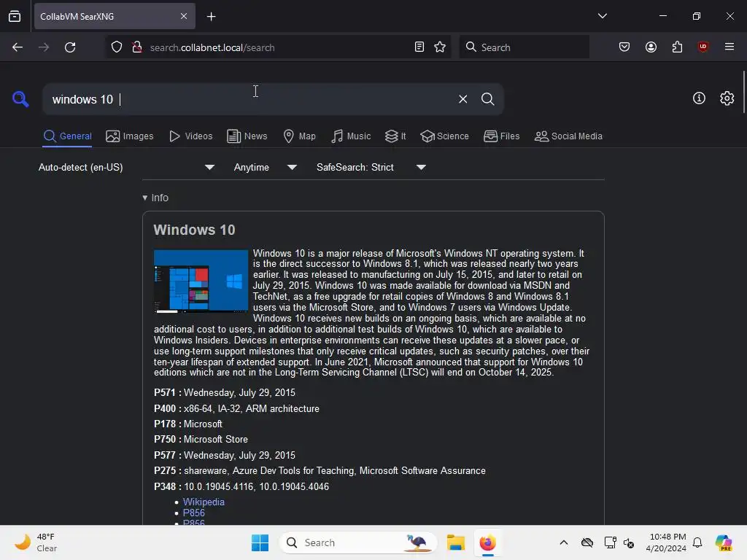This screenshot has height=560, width=747.
Task: Click the Windows 10 infobox heading
Action: coord(194,230)
